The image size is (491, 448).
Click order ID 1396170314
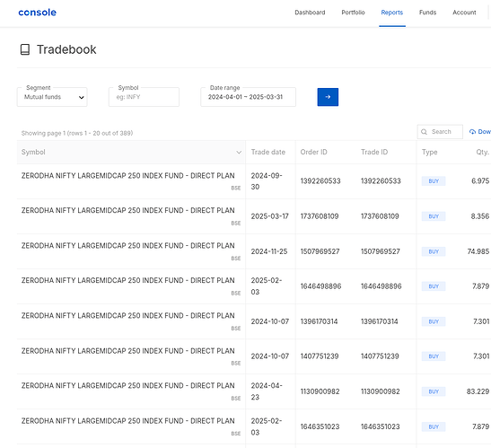tap(319, 321)
